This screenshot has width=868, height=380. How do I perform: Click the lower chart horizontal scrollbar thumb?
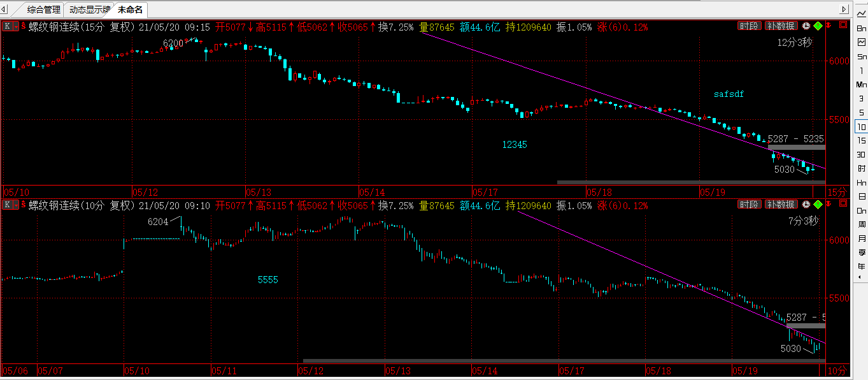pyautogui.click(x=564, y=361)
